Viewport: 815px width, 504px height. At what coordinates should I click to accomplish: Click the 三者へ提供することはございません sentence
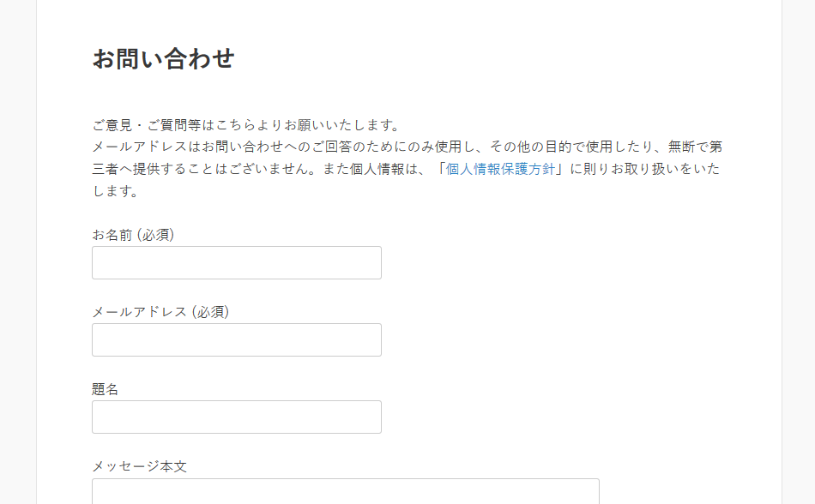204,169
